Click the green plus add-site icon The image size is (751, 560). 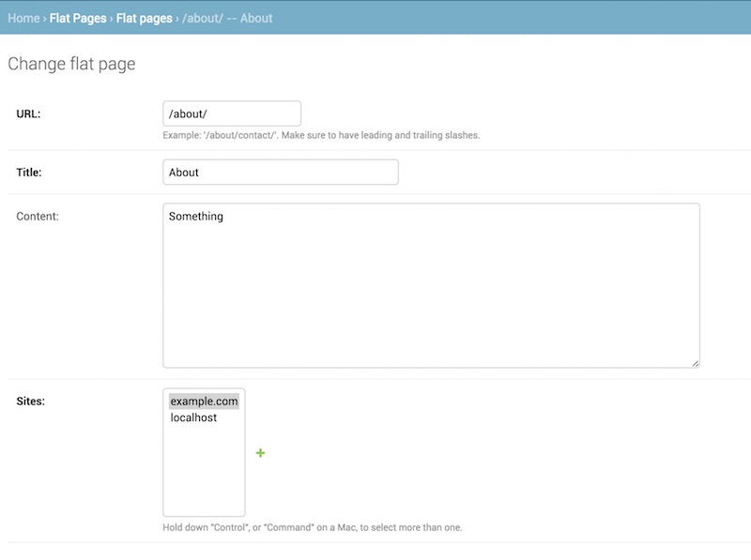[x=260, y=453]
